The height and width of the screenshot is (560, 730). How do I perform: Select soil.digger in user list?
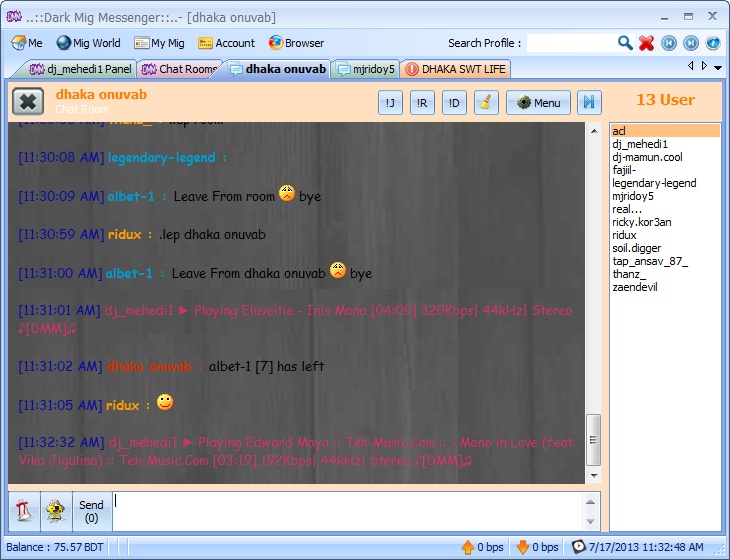[x=665, y=249]
